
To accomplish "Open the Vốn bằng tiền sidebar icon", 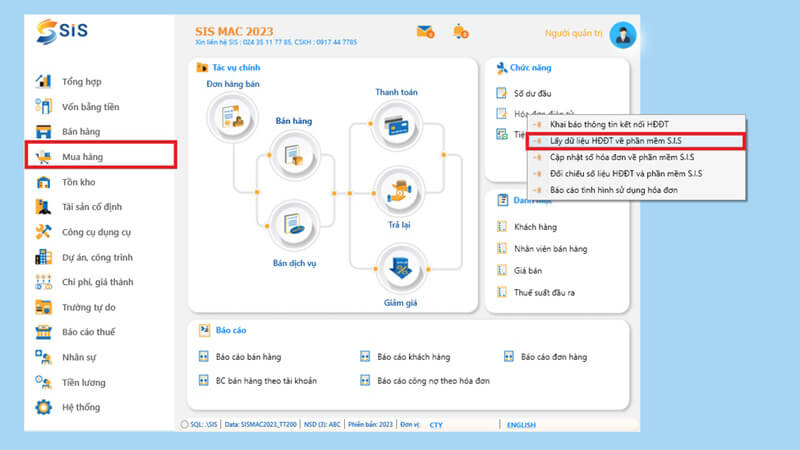I will 43,106.
